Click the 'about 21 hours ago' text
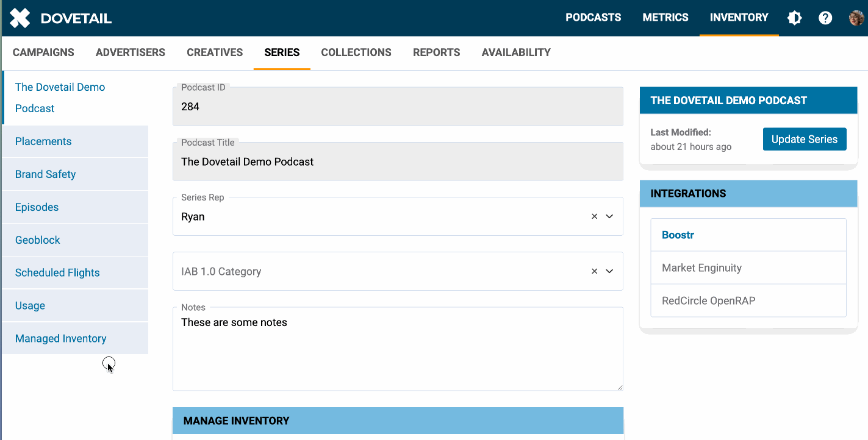This screenshot has height=440, width=868. (x=690, y=147)
